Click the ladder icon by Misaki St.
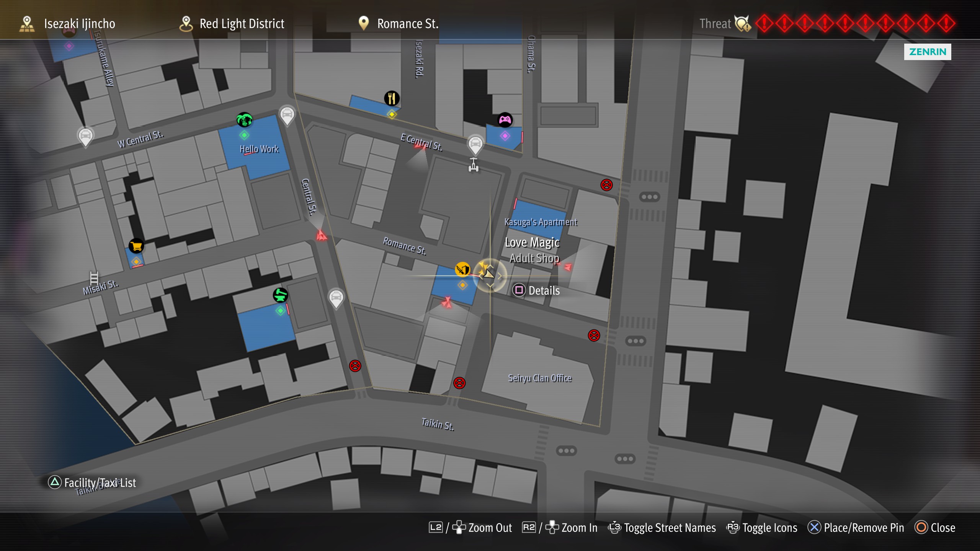 click(94, 278)
